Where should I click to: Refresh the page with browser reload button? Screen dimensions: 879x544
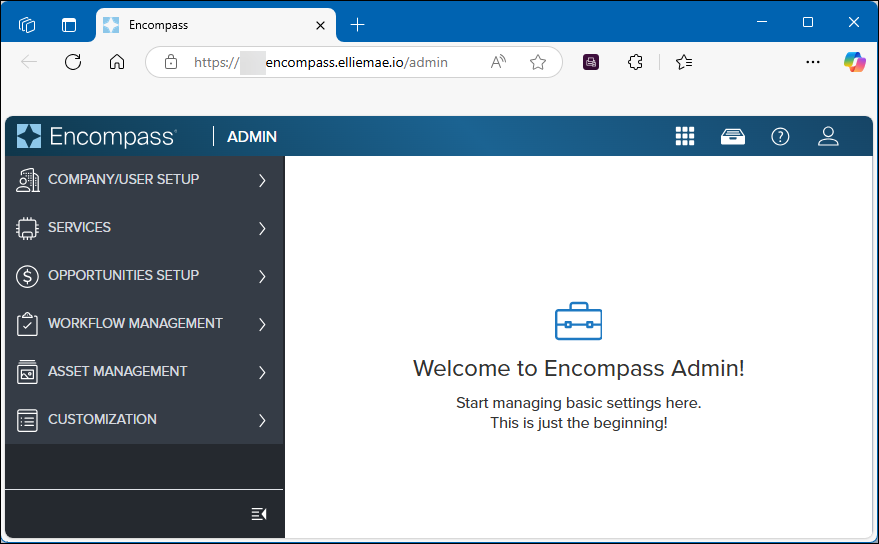73,62
